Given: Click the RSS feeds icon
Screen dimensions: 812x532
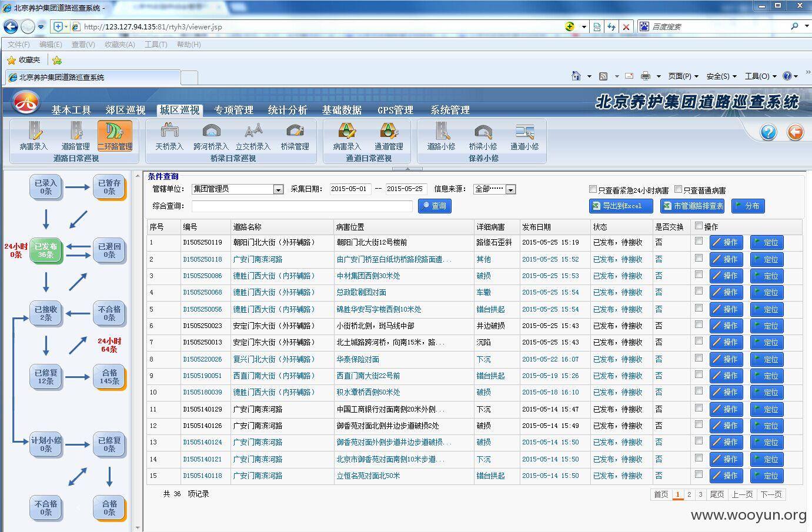Looking at the screenshot, I should pos(603,76).
